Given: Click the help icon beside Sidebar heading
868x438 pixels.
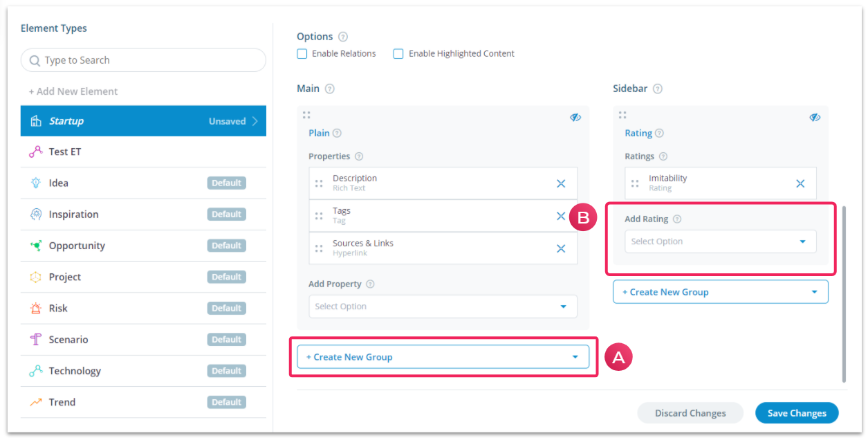Looking at the screenshot, I should (658, 89).
